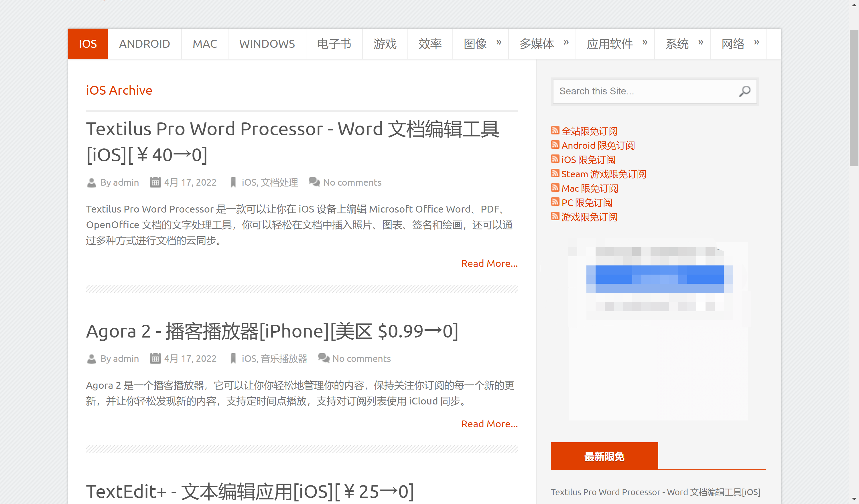
Task: Click the search magnifier icon
Action: [744, 91]
